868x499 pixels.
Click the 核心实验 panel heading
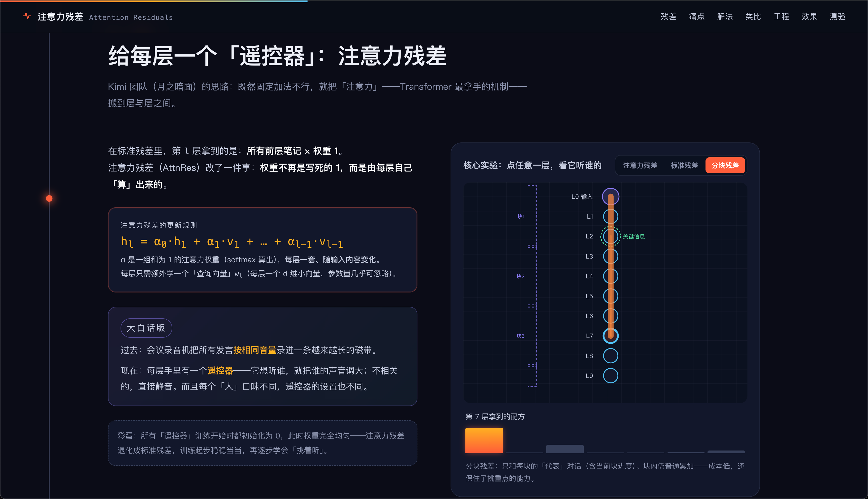[532, 166]
